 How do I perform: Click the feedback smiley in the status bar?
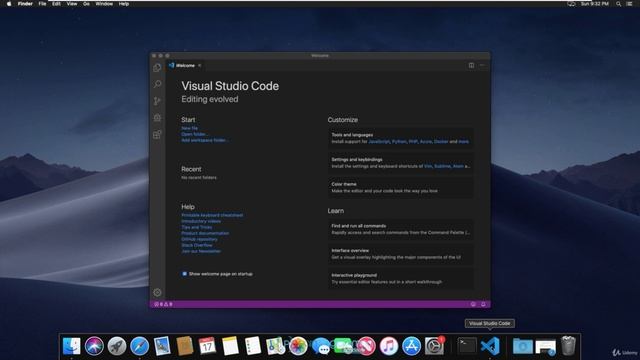pyautogui.click(x=473, y=304)
